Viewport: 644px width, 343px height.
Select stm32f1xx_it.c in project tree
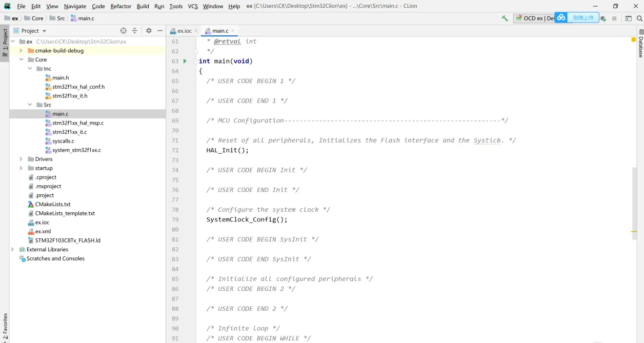[70, 132]
